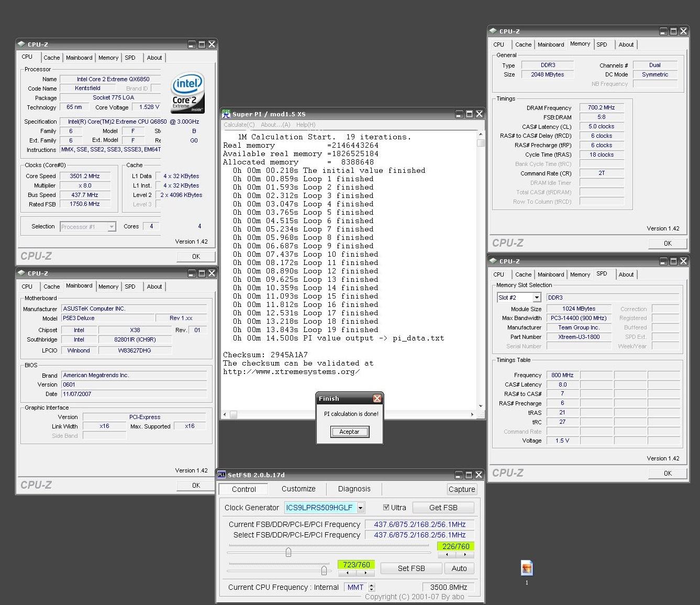Screen dimensions: 700x605
Task: Select the Control tab in SetFSB
Action: click(244, 489)
